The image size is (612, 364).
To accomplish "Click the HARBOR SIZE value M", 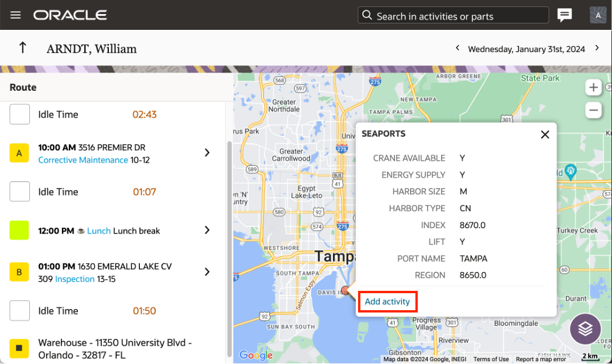I will click(x=463, y=192).
